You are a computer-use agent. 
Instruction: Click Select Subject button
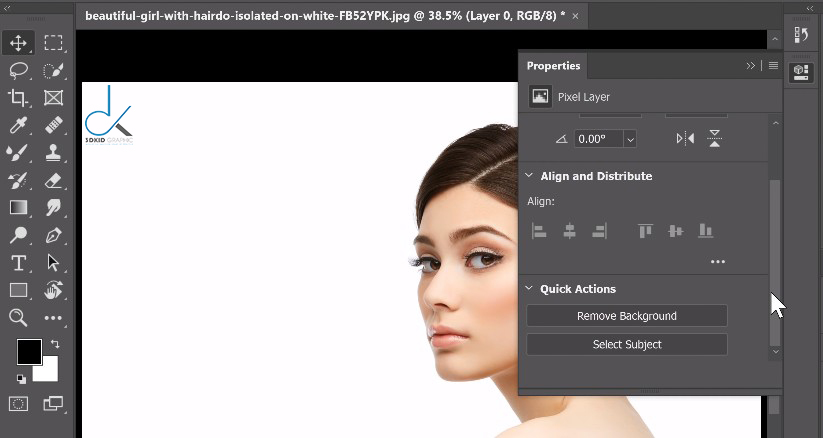click(627, 345)
